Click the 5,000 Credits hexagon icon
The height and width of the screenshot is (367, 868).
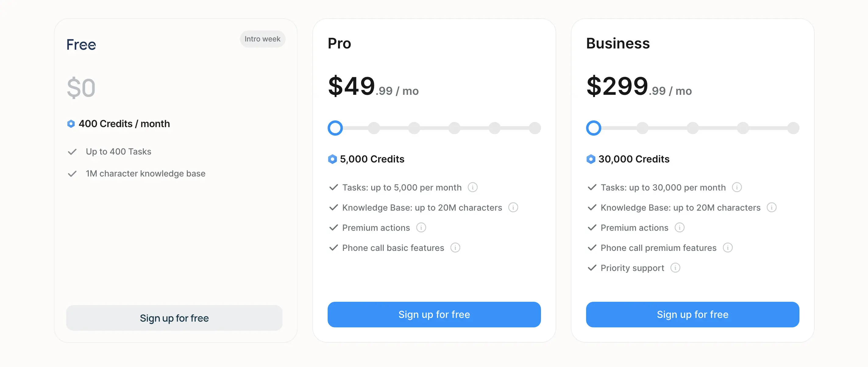(332, 159)
